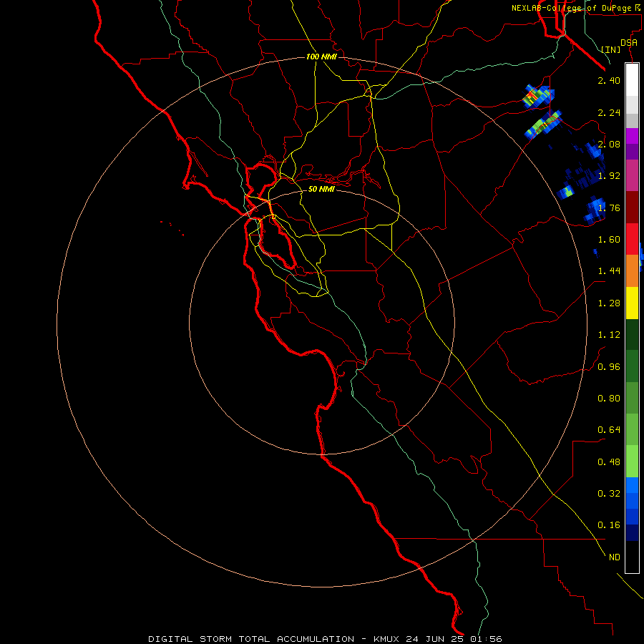Image resolution: width=644 pixels, height=644 pixels.
Task: Select the dark maroon legend color swatch
Action: point(632,208)
